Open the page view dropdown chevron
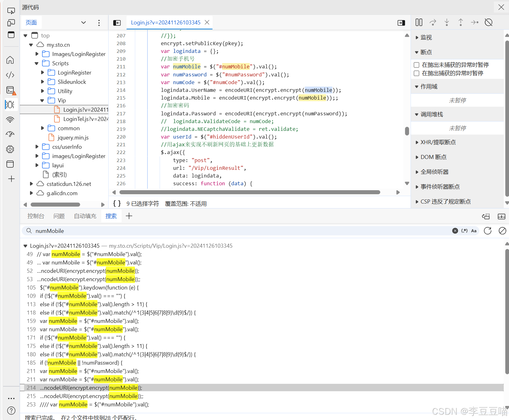 [x=84, y=23]
